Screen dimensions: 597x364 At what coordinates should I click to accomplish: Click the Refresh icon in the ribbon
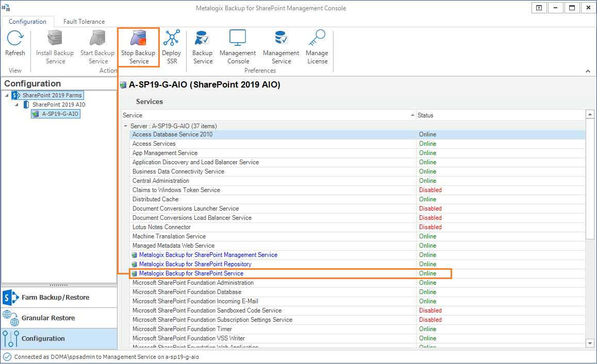coord(15,38)
